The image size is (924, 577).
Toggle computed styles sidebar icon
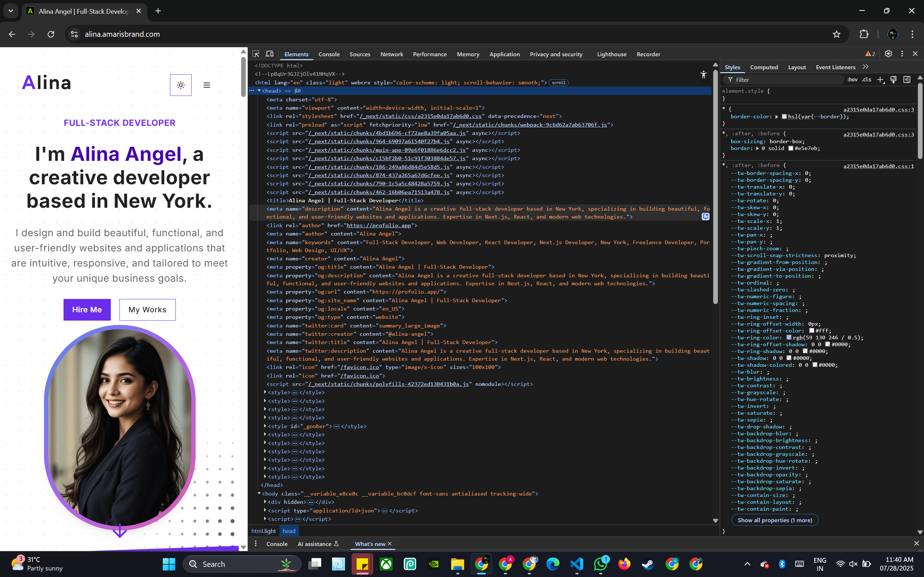(x=907, y=79)
